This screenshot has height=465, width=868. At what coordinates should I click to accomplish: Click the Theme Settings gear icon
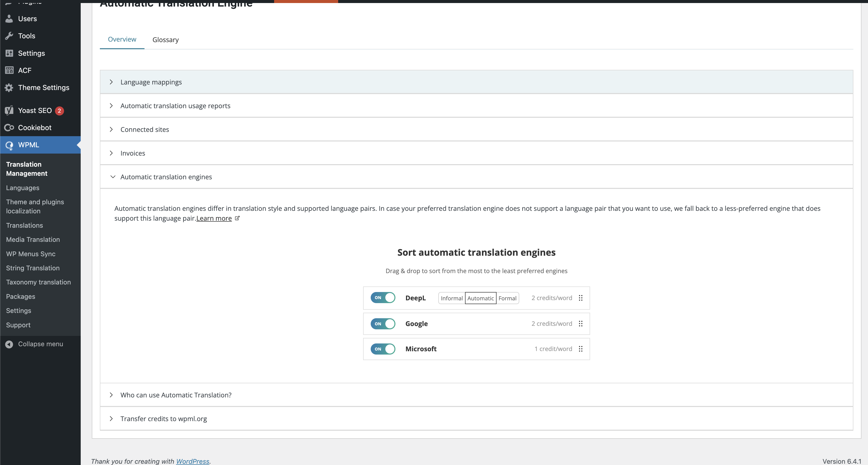(9, 88)
